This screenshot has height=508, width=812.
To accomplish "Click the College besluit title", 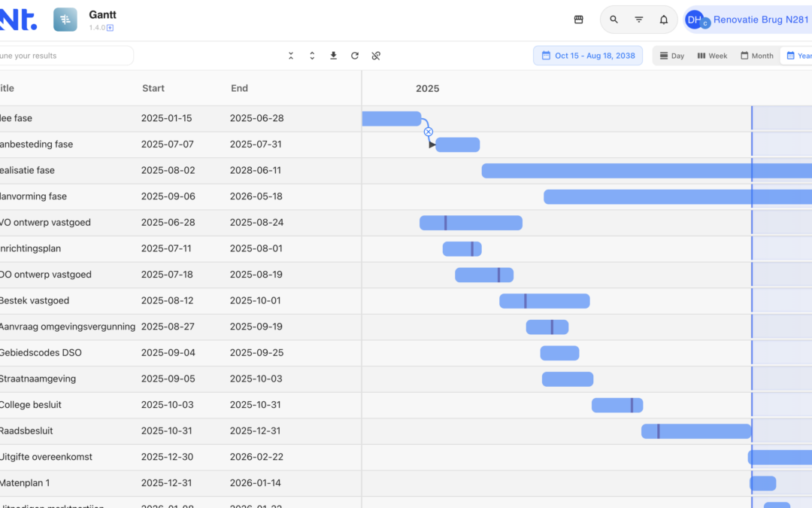I will [31, 405].
